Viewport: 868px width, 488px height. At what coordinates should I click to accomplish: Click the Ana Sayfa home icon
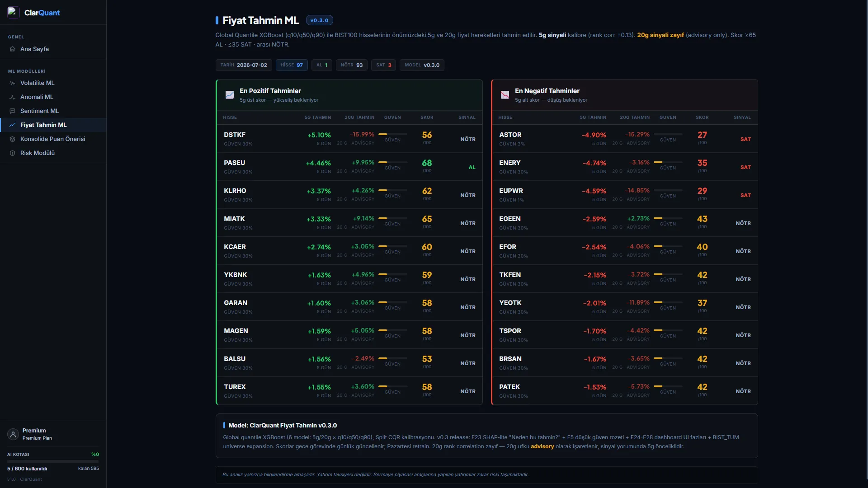(12, 49)
